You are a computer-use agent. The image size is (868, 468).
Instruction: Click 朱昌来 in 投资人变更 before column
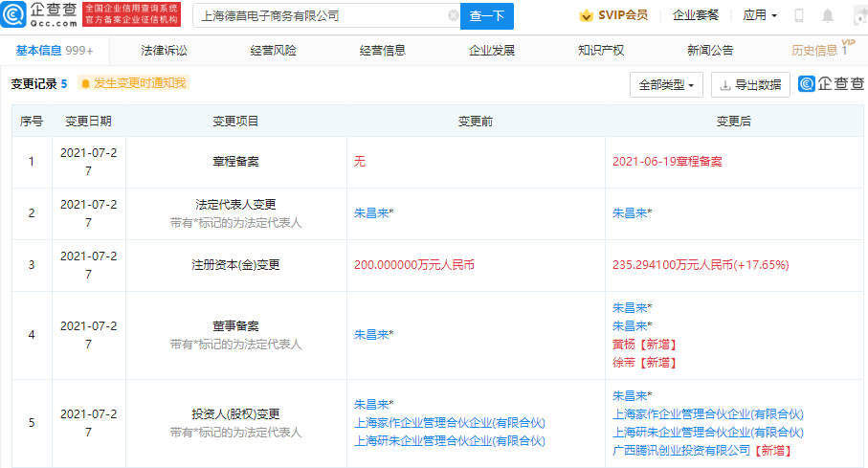click(372, 405)
